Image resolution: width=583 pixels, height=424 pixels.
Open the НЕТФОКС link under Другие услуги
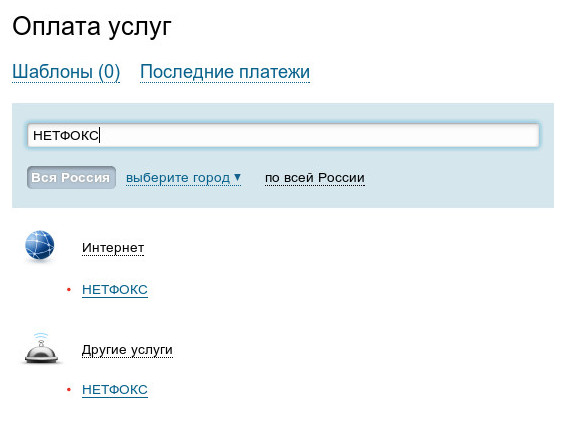(115, 389)
